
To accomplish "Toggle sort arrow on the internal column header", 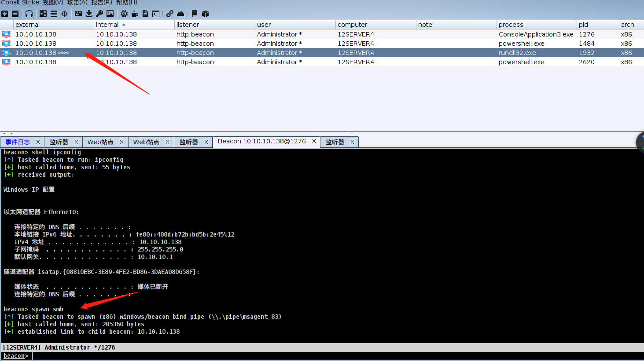I will tap(124, 25).
